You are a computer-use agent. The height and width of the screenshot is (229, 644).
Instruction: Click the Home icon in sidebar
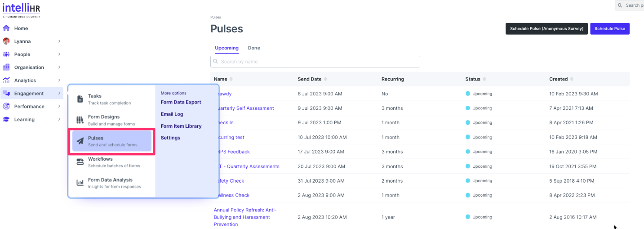(x=6, y=28)
